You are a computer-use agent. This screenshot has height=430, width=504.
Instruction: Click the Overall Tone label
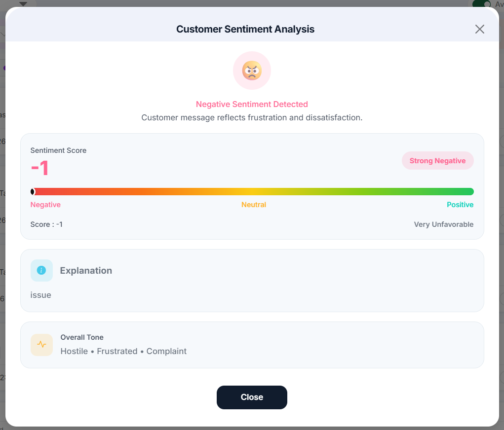[82, 337]
